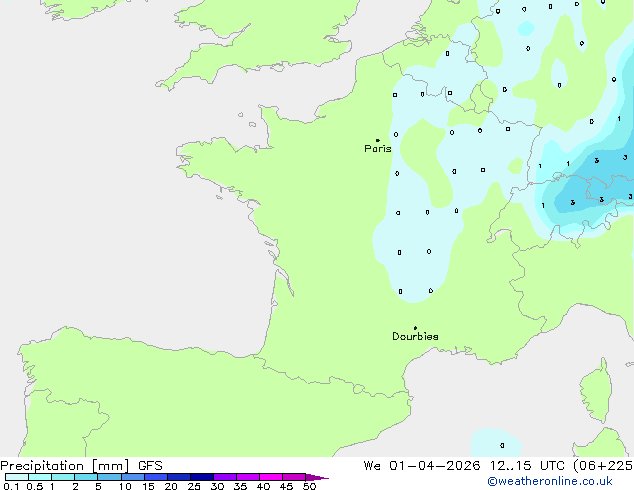Click the legend value label '50'
634x490 pixels.
click(x=309, y=486)
